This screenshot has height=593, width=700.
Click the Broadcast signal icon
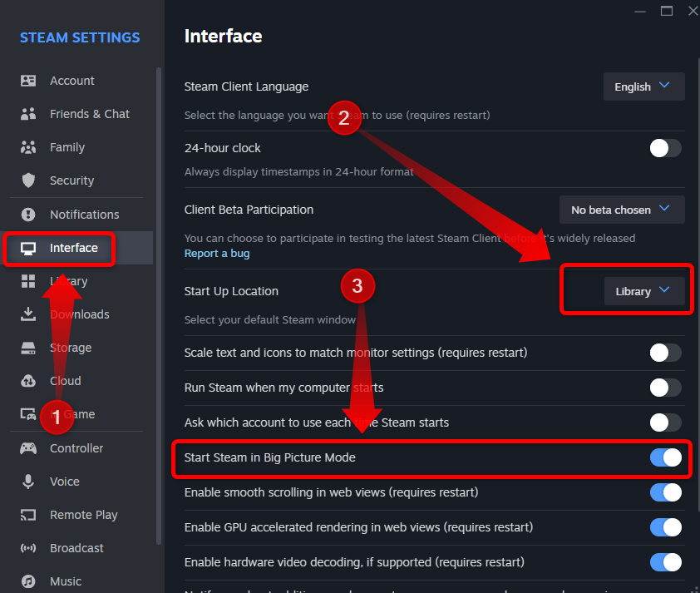[28, 548]
